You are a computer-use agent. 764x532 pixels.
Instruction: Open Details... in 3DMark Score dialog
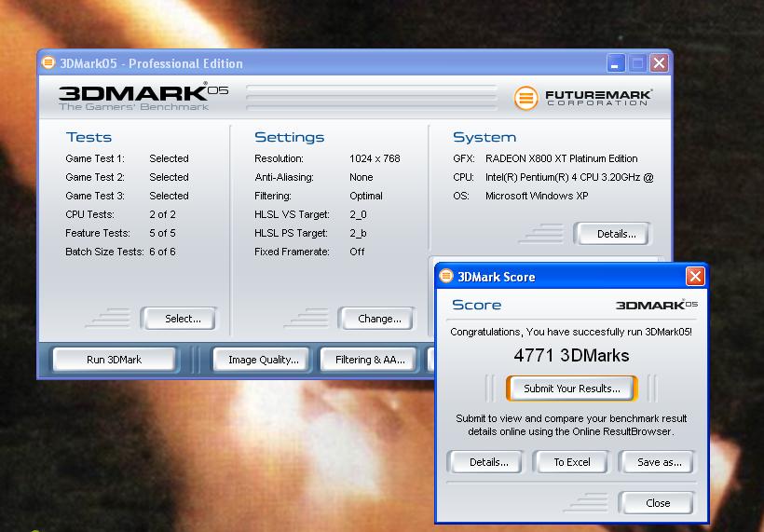coord(485,462)
